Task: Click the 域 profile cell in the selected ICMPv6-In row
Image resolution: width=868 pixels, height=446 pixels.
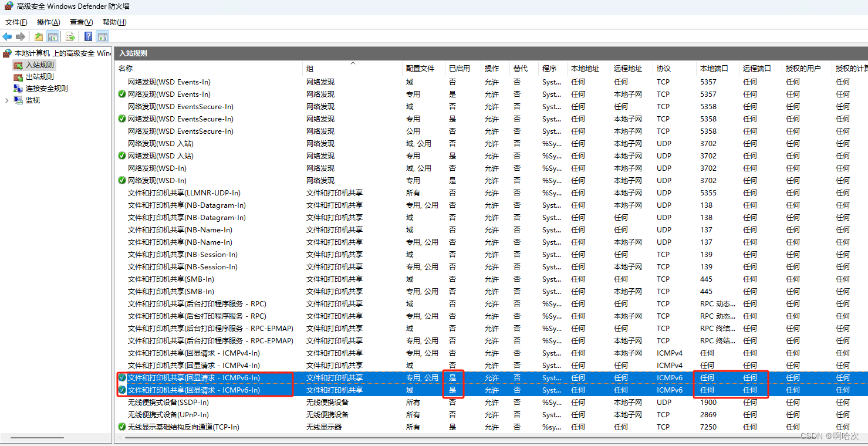Action: 410,390
